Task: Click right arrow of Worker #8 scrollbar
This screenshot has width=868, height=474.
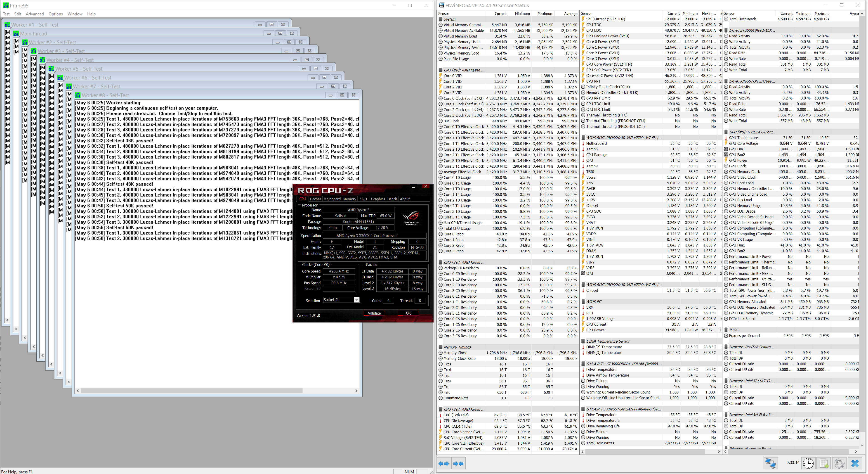Action: pos(356,391)
